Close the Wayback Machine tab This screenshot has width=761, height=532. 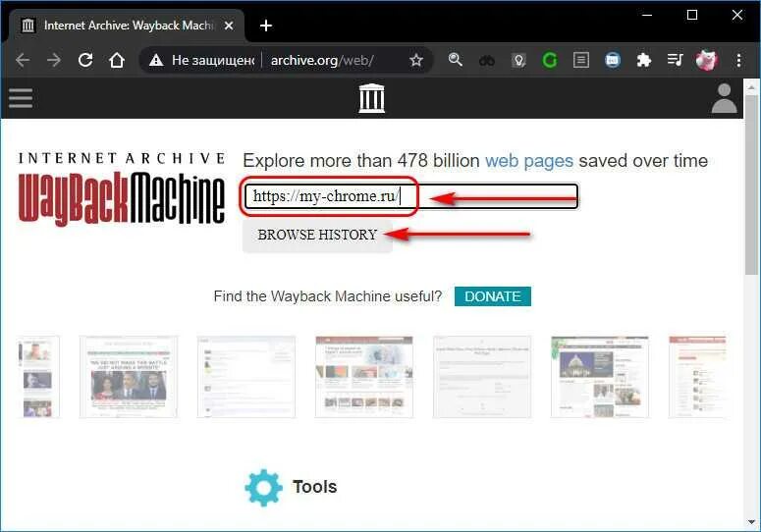pos(229,26)
